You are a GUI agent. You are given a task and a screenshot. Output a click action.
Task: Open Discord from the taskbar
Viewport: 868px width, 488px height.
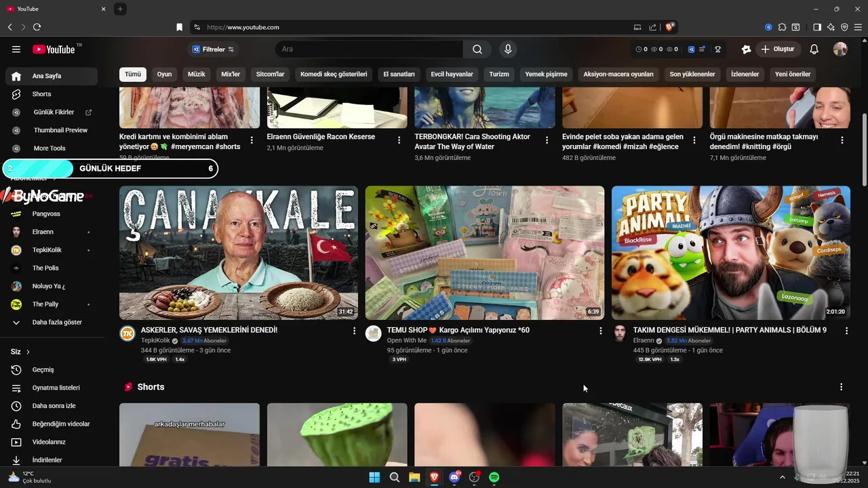click(454, 477)
